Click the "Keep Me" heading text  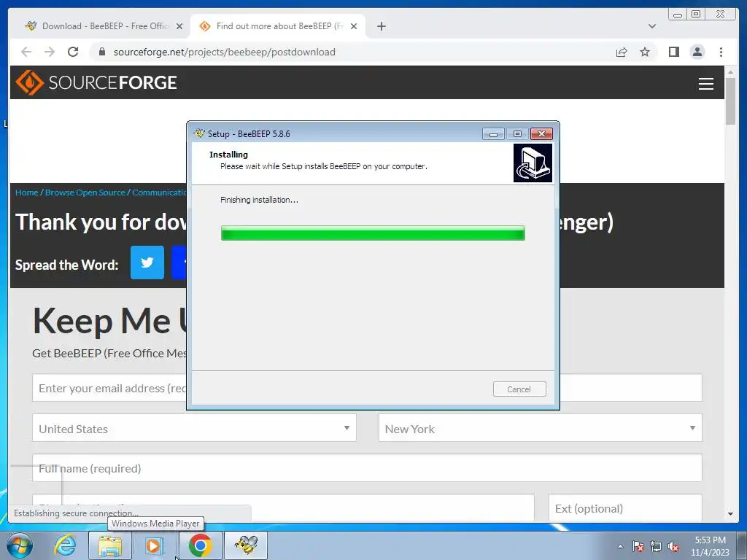101,321
